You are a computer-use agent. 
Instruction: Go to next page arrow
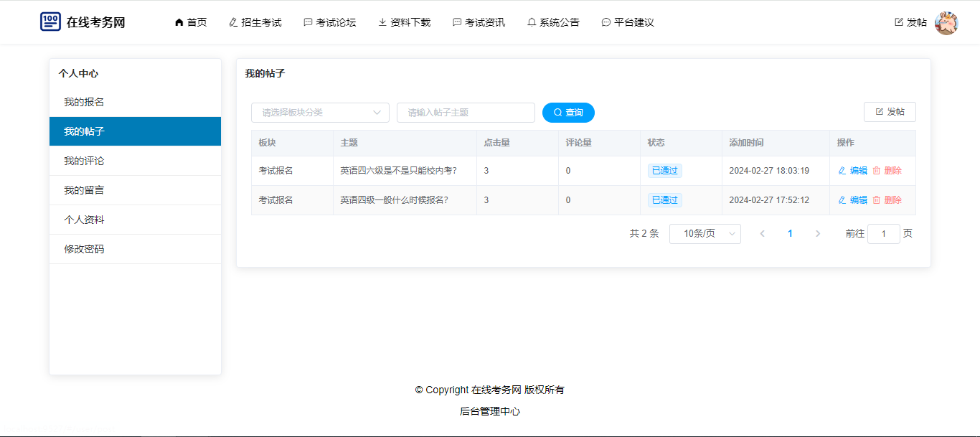(x=818, y=234)
